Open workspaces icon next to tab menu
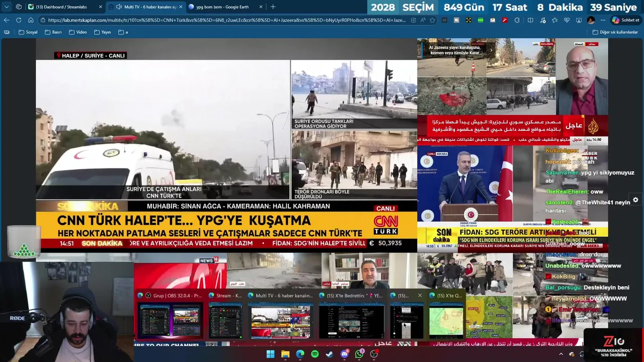644x362 pixels. pyautogui.click(x=19, y=7)
